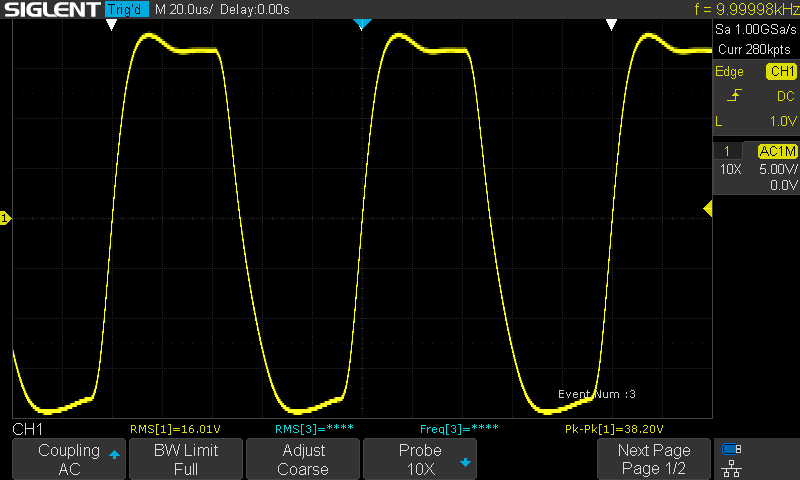This screenshot has height=480, width=800.
Task: Click the frequency counter f = 9.99998kHz
Action: click(746, 9)
